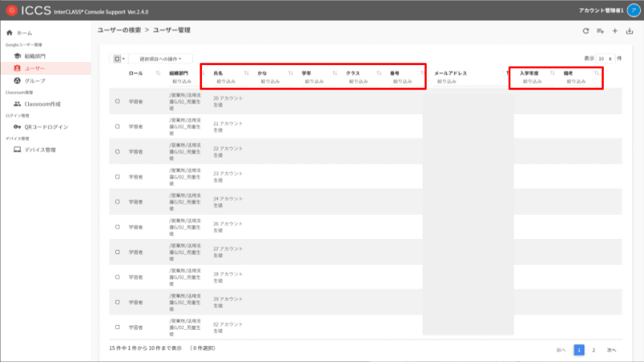Click 28 アカウント 生徒 name cell

pyautogui.click(x=228, y=277)
